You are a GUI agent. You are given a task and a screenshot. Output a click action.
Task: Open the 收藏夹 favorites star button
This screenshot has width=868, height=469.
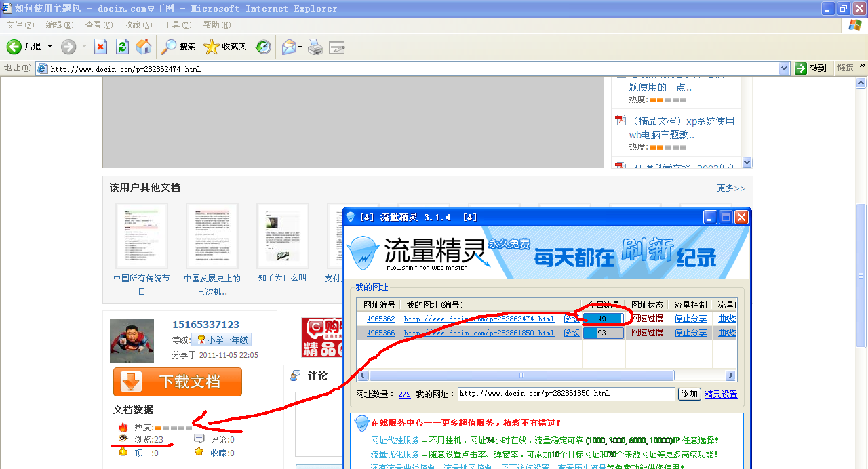(225, 47)
